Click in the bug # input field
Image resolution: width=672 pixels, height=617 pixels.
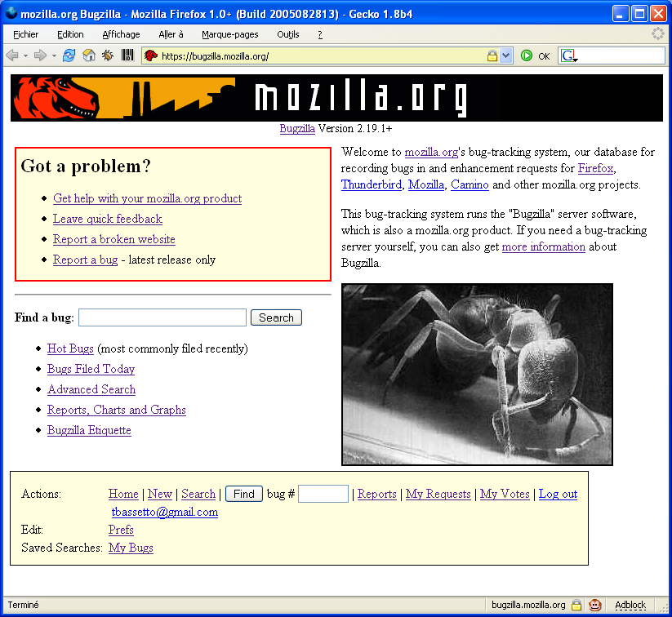(x=323, y=494)
